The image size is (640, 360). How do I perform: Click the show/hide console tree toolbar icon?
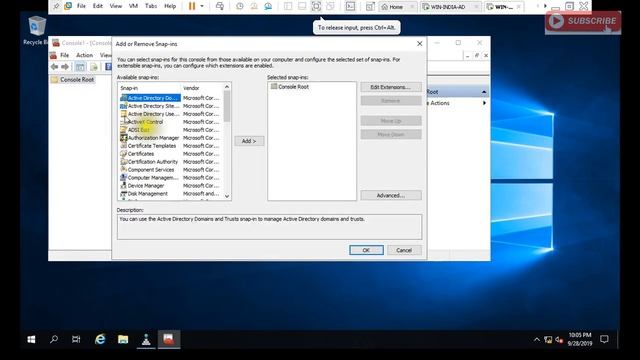click(80, 67)
